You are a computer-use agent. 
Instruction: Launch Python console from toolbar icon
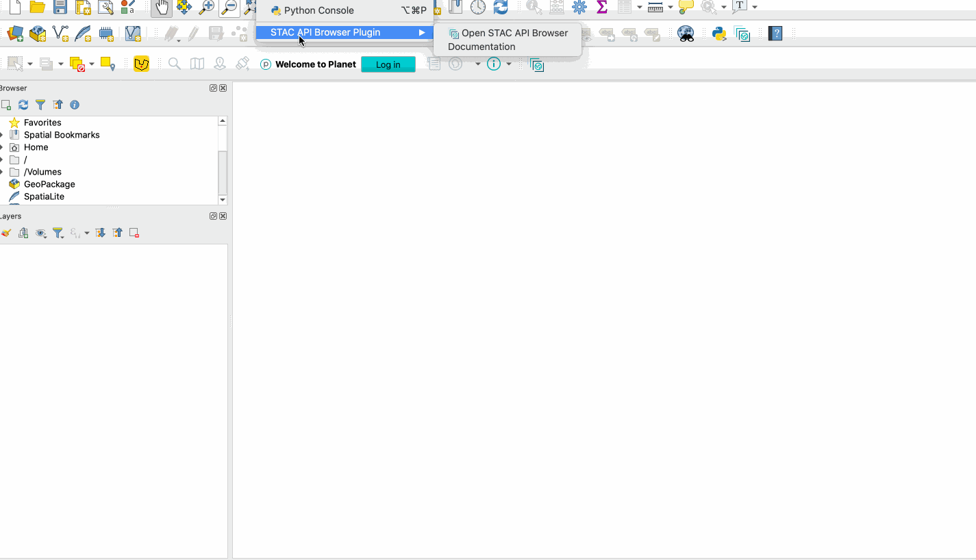(719, 33)
